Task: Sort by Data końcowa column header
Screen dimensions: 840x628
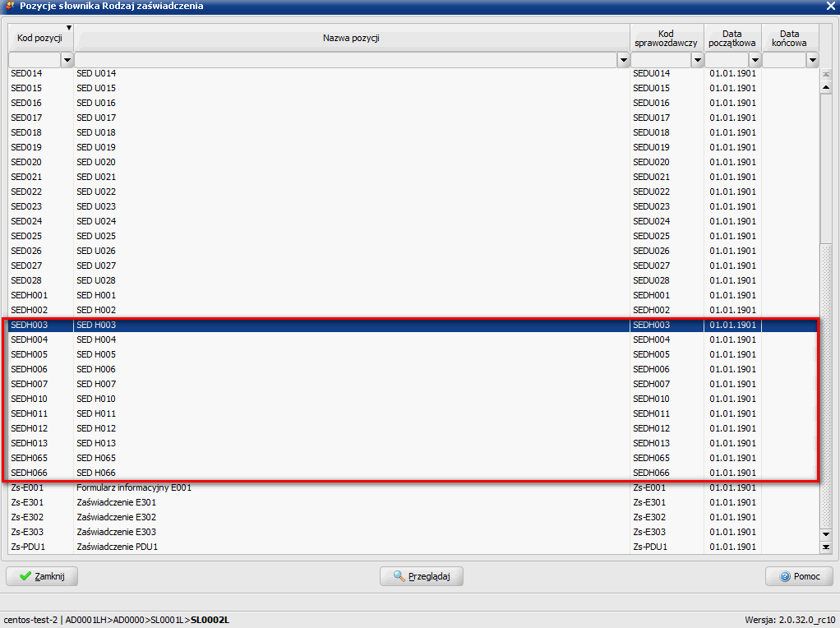Action: coord(790,38)
